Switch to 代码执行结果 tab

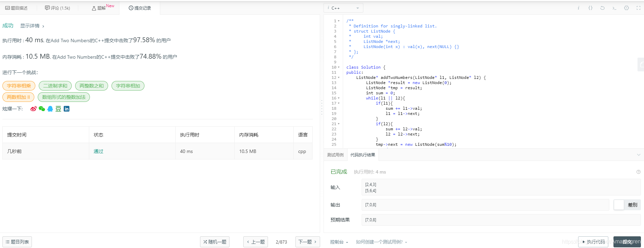(363, 155)
